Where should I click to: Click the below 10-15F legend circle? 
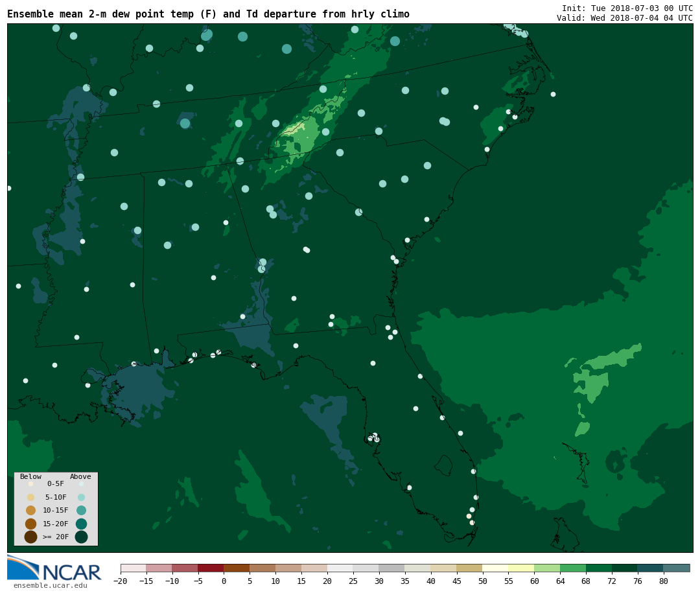pos(30,510)
